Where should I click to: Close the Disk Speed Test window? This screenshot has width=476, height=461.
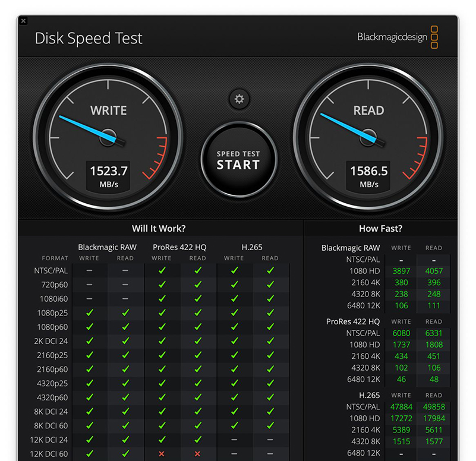[x=23, y=21]
